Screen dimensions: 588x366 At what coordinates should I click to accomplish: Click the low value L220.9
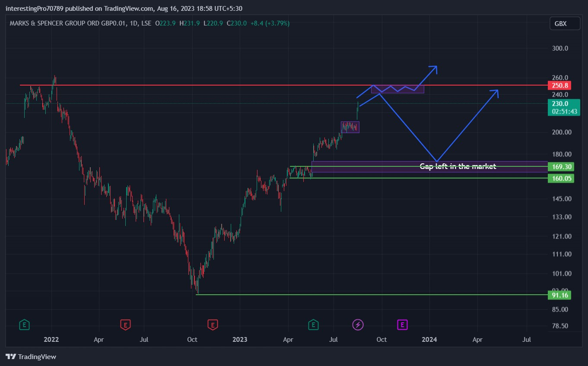pyautogui.click(x=213, y=23)
